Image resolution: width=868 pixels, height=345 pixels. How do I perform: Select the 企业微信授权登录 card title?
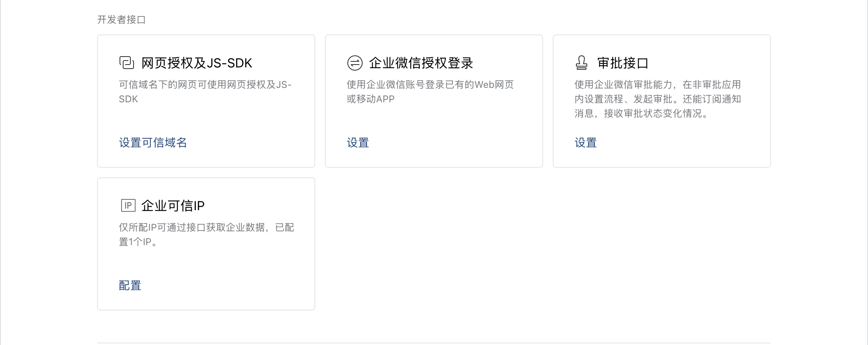click(421, 63)
